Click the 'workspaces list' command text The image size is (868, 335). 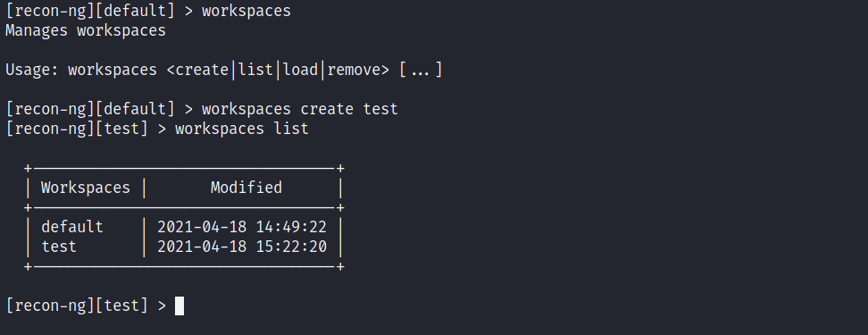pos(242,129)
